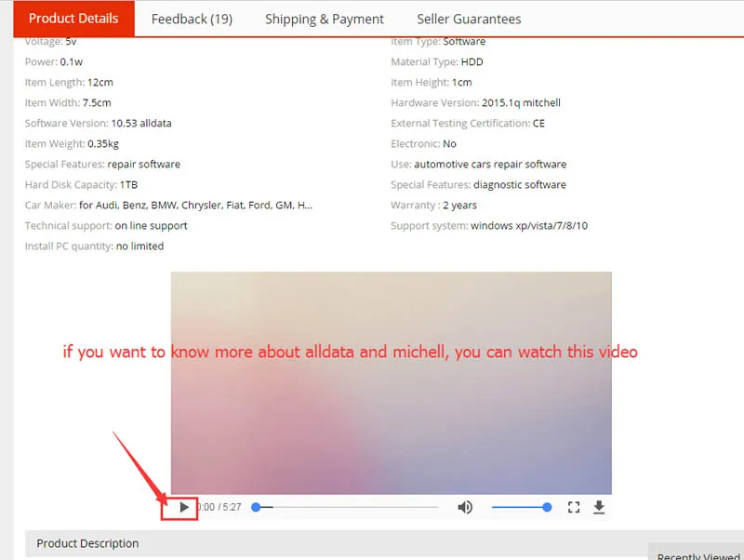This screenshot has width=744, height=560.
Task: Click the Item Width '7.5cm' value
Action: [97, 103]
